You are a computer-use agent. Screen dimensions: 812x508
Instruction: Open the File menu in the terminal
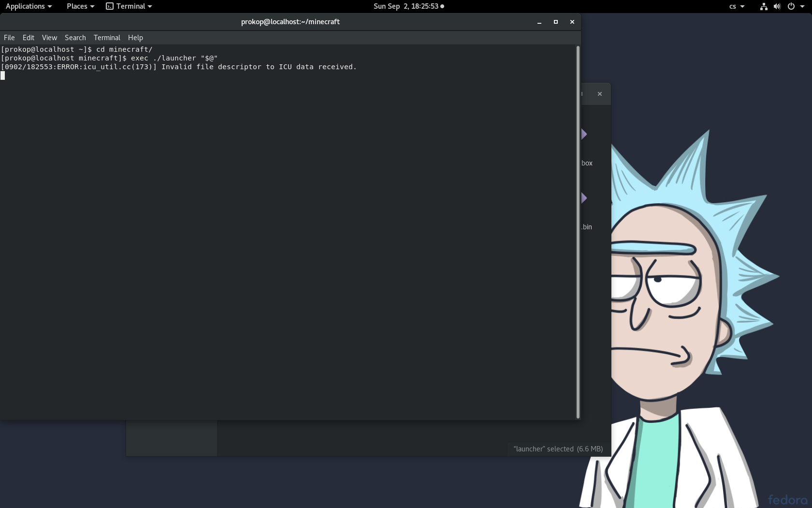(x=9, y=38)
